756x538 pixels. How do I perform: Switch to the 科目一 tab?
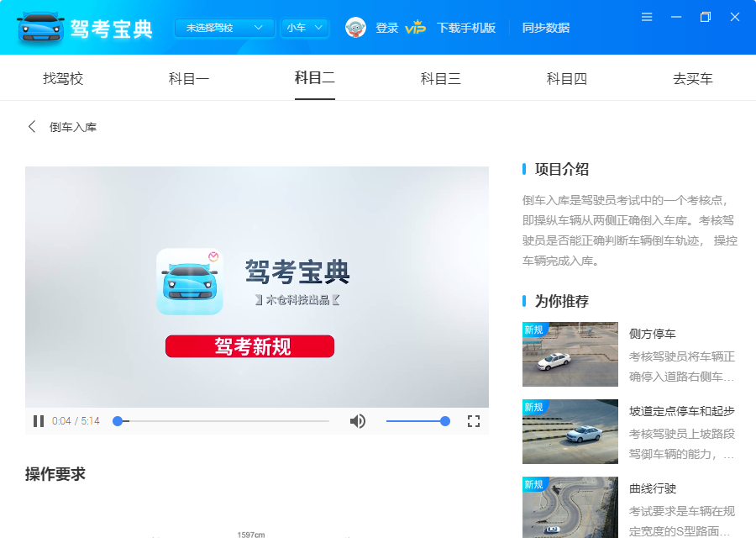189,79
